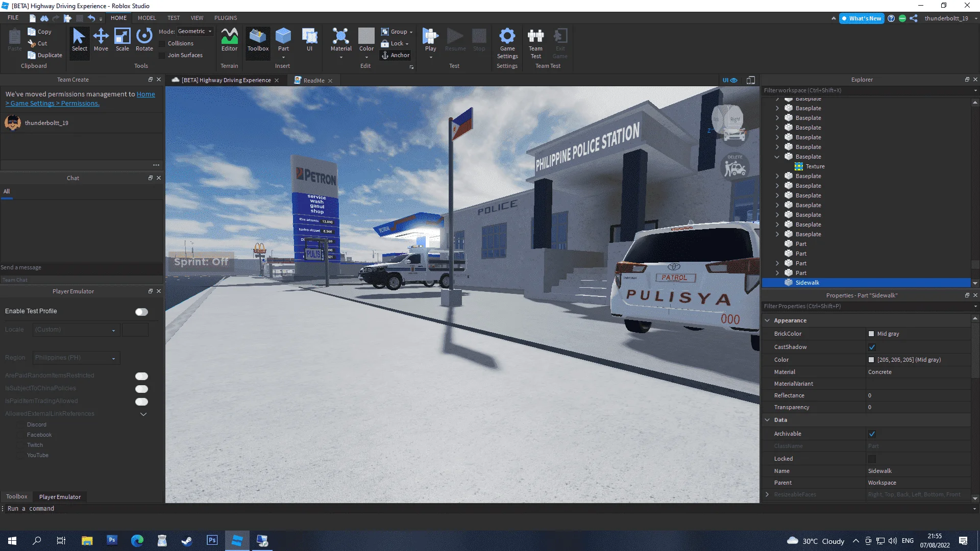Select the Sidewalk item in Explorer
The image size is (980, 551).
click(x=866, y=283)
